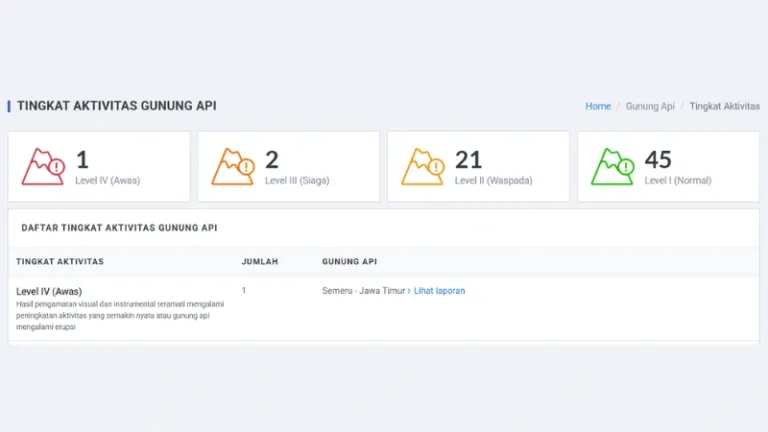This screenshot has width=768, height=432.
Task: Click the green Level I volcano icon
Action: click(612, 167)
